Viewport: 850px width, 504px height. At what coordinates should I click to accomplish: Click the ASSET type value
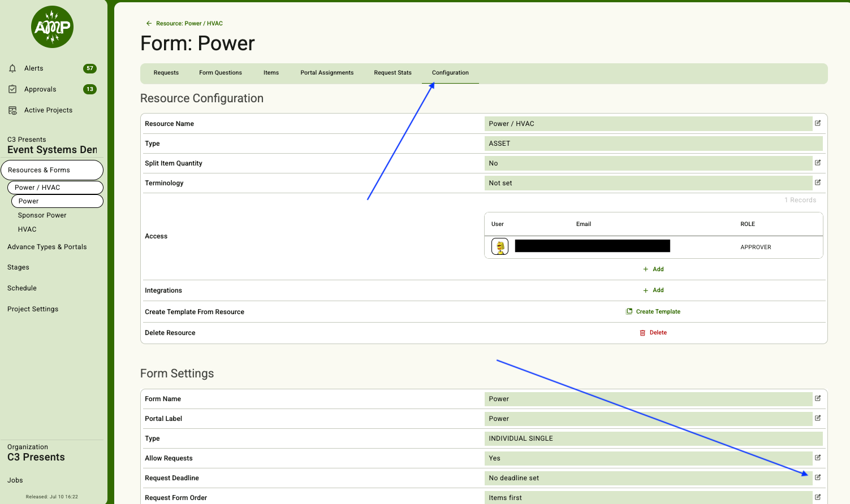pos(653,143)
